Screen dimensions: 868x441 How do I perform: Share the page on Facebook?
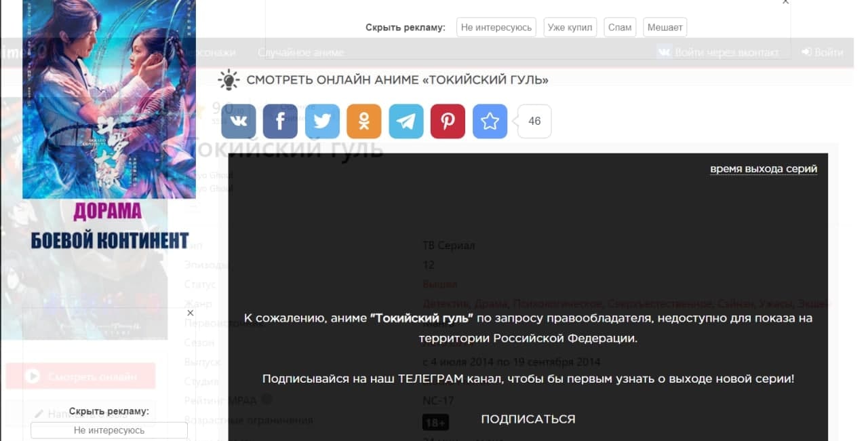[x=280, y=121]
